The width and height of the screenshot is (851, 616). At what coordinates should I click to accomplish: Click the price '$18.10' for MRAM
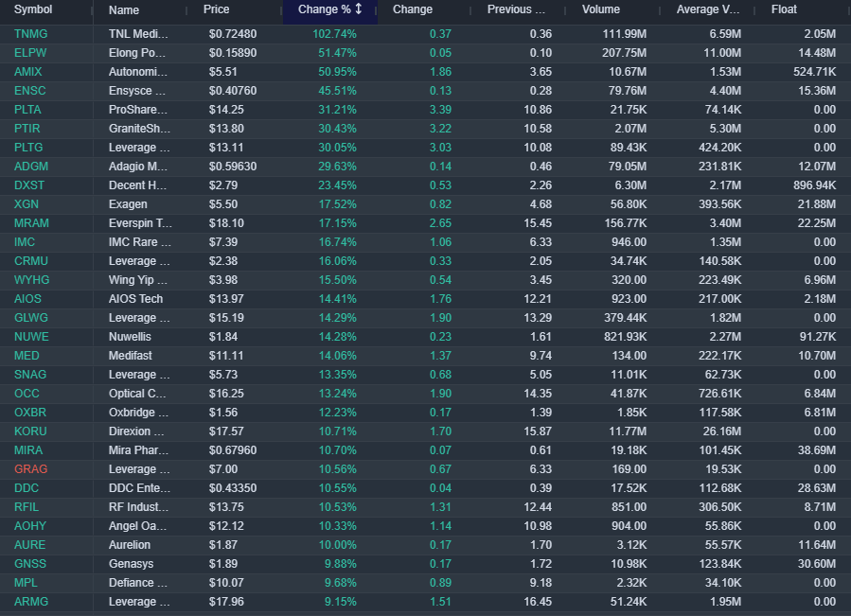point(226,223)
